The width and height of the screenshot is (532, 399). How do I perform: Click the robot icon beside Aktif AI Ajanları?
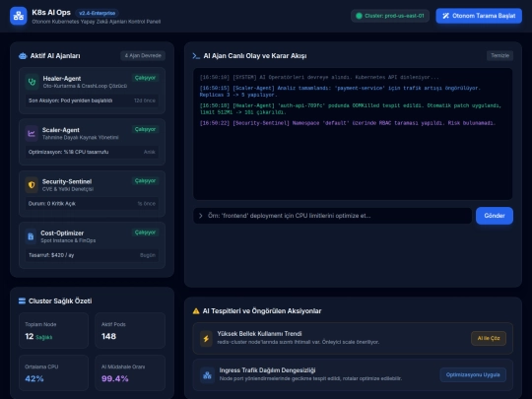click(23, 56)
